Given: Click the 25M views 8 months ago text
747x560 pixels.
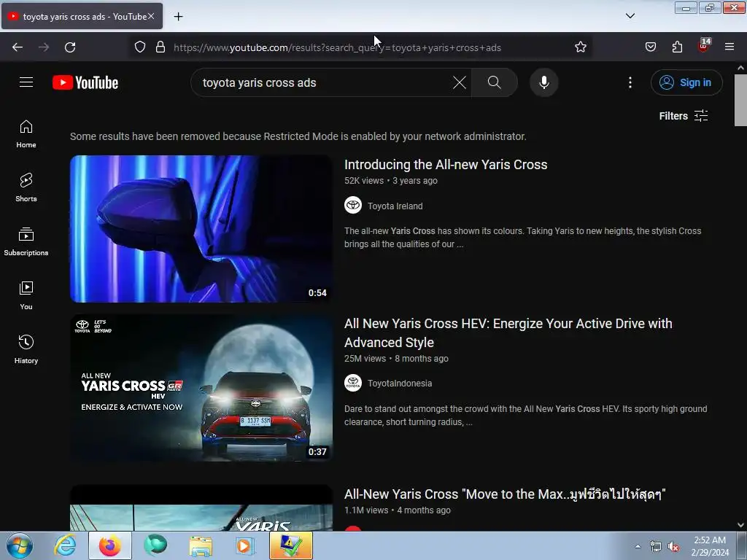Looking at the screenshot, I should 396,359.
